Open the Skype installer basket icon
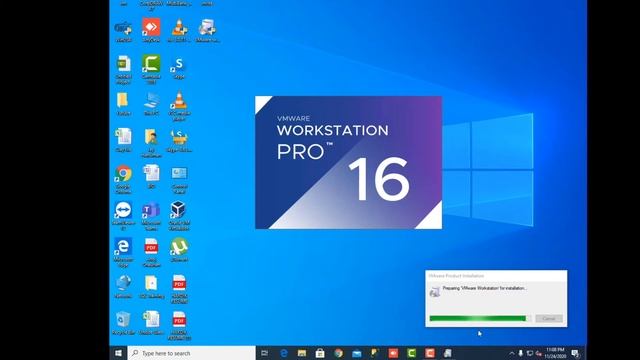 coord(179,140)
